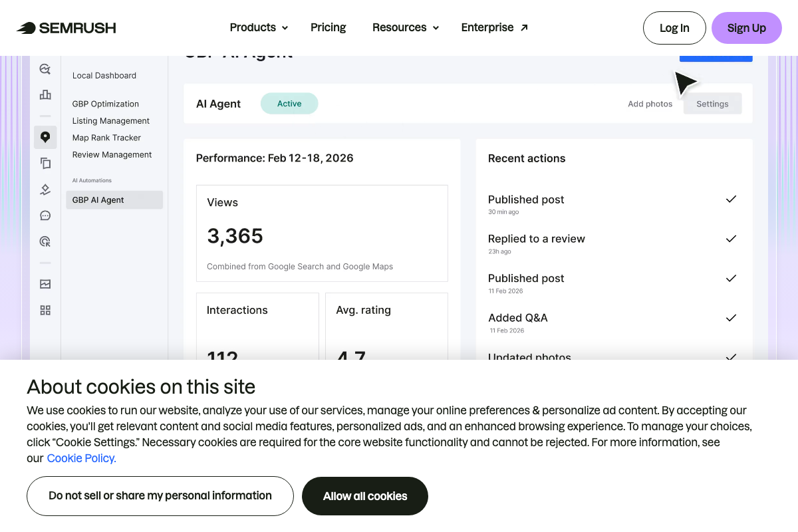This screenshot has width=798, height=532.
Task: Open Listing Management
Action: [111, 120]
